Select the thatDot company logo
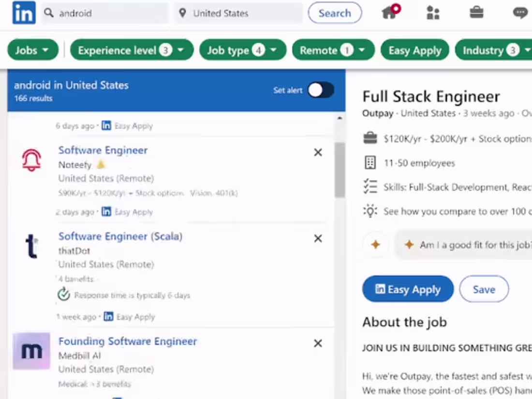The height and width of the screenshot is (399, 532). (31, 246)
